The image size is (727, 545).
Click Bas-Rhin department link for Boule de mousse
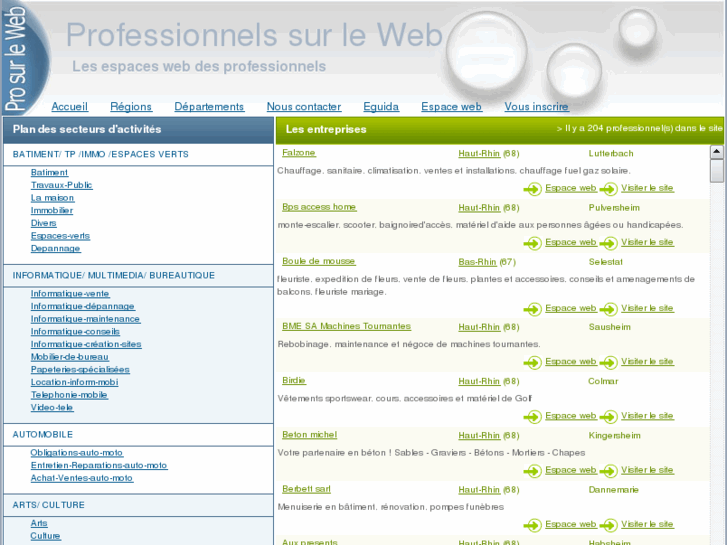tap(478, 262)
